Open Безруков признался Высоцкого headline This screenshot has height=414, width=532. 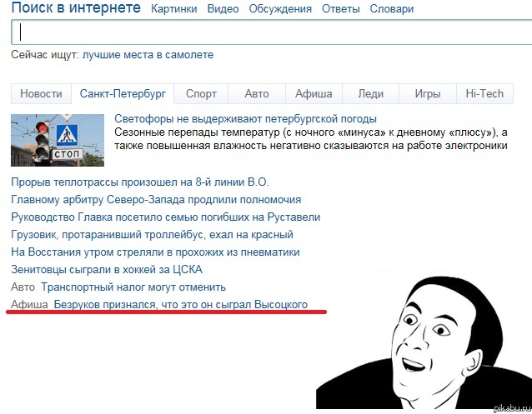(181, 304)
